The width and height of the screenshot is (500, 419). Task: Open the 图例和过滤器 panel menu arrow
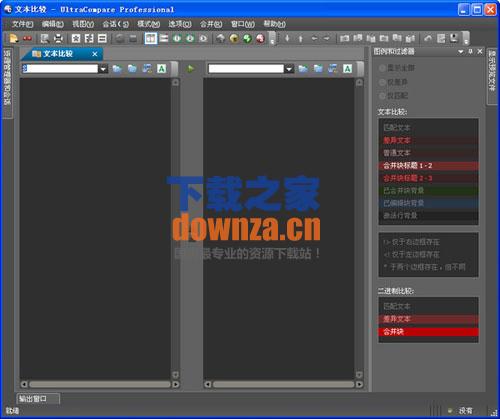[x=461, y=52]
